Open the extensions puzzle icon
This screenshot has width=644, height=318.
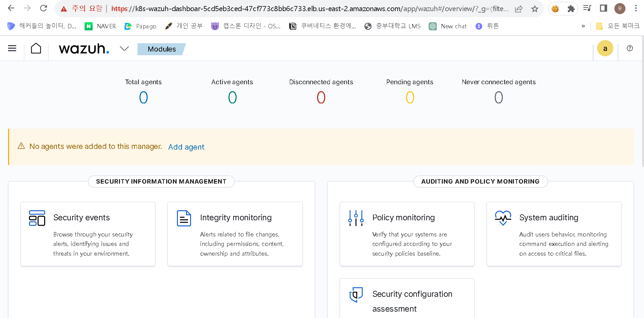(x=571, y=9)
